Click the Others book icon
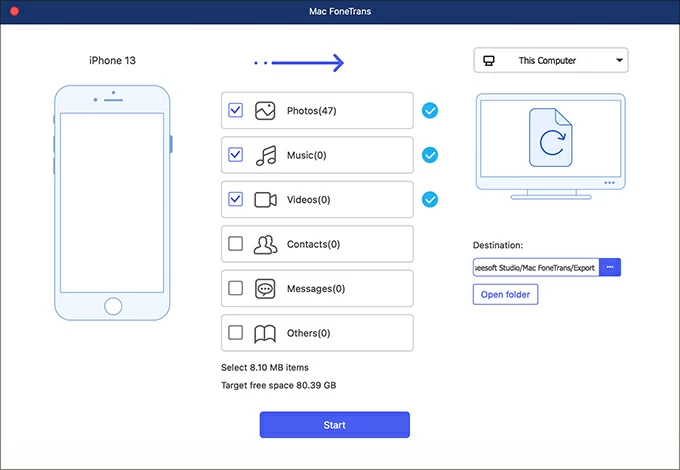Viewport: 680px width, 470px height. pos(265,333)
